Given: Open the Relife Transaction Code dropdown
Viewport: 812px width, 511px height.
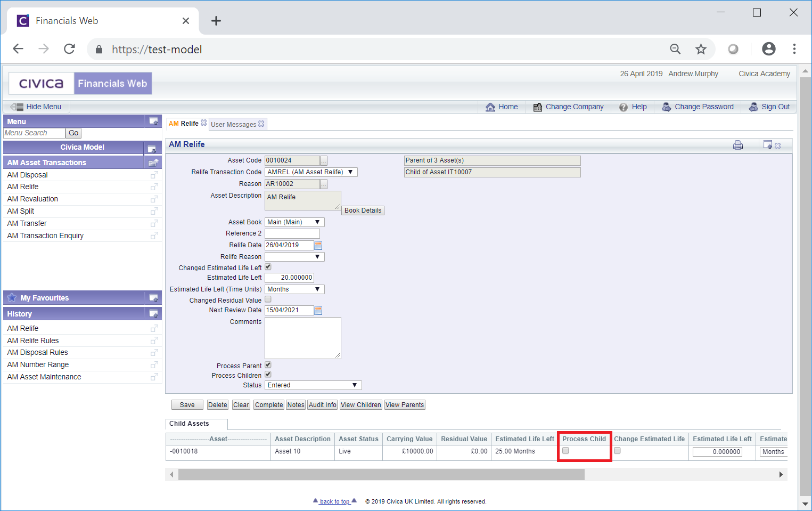Looking at the screenshot, I should [x=311, y=172].
